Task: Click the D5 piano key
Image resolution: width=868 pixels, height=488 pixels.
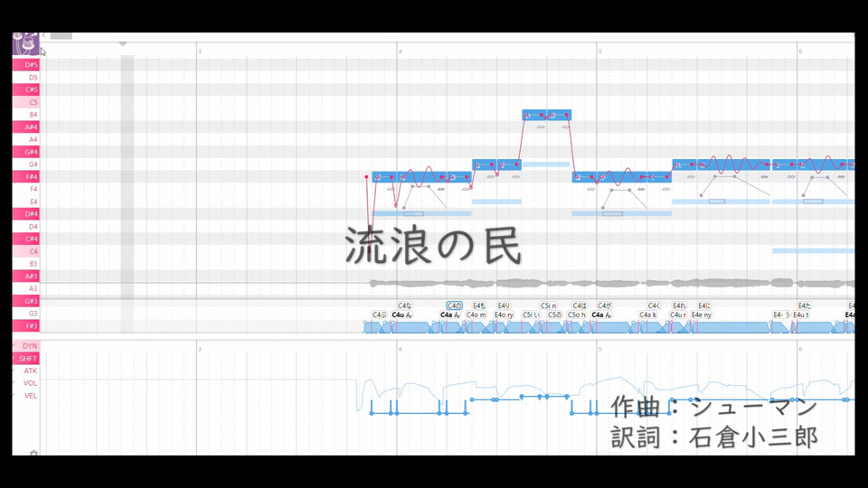Action: tap(26, 78)
